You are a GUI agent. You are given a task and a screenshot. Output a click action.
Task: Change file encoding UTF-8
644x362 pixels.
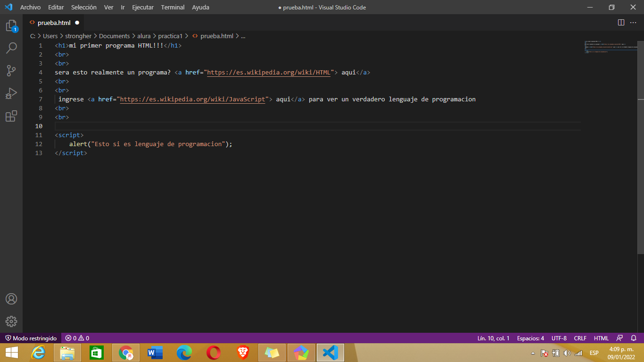click(x=559, y=338)
